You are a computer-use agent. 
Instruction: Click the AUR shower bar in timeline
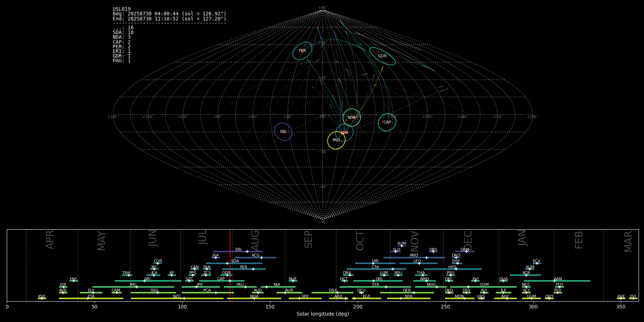(289, 293)
